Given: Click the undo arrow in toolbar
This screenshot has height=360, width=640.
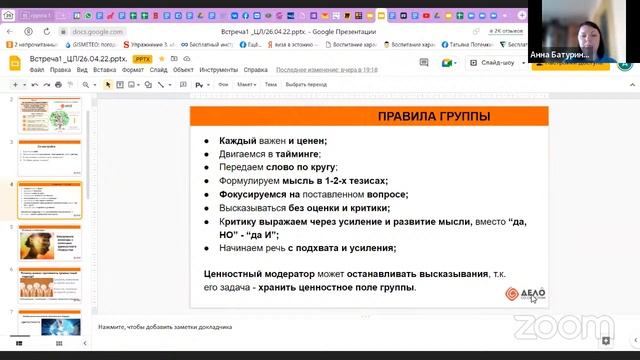Looking at the screenshot, I should pos(35,85).
